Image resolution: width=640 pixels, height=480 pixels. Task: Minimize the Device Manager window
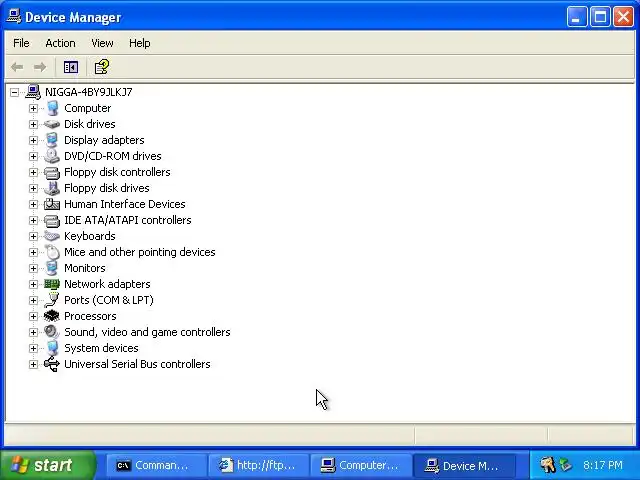[576, 17]
